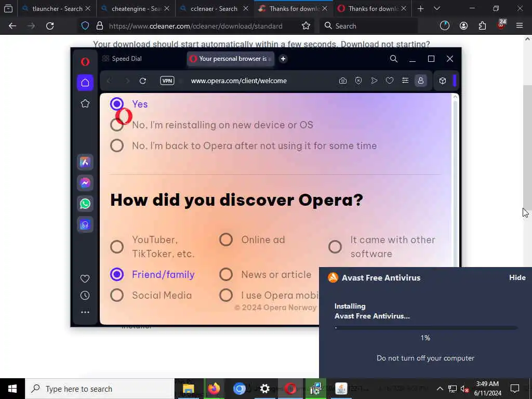Toggle the Opera VPN badge
The image size is (532, 399).
(167, 81)
